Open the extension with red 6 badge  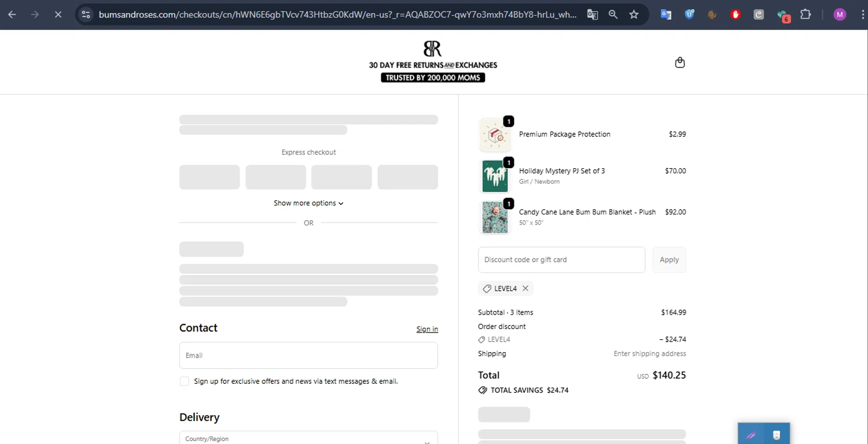pos(783,16)
